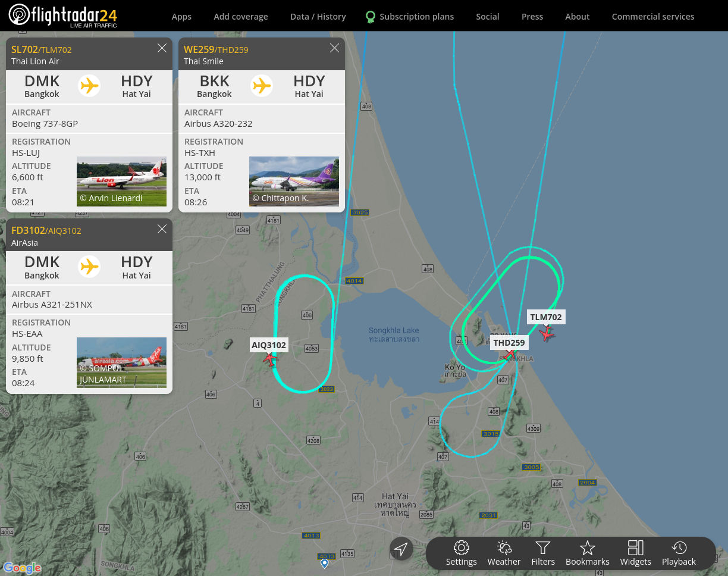Click the THD259 map label

tap(509, 342)
